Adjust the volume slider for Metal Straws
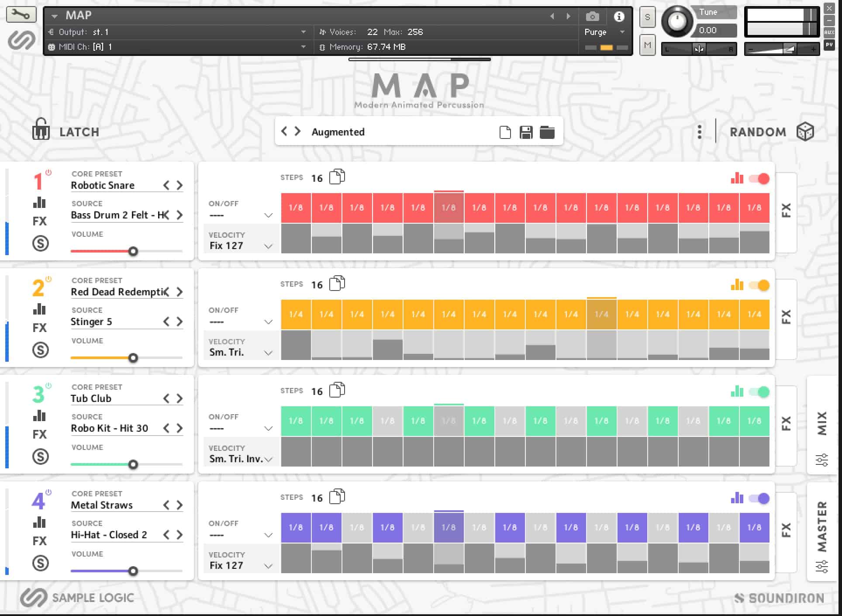 click(133, 571)
